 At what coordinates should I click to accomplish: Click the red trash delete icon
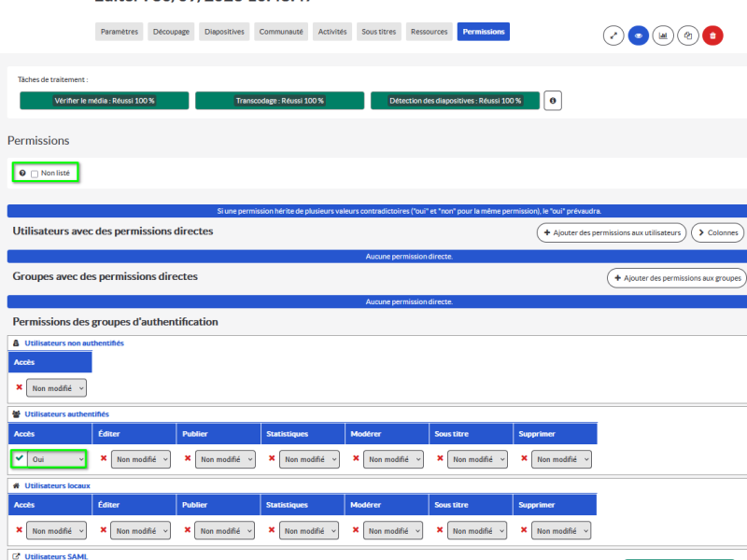coord(712,35)
